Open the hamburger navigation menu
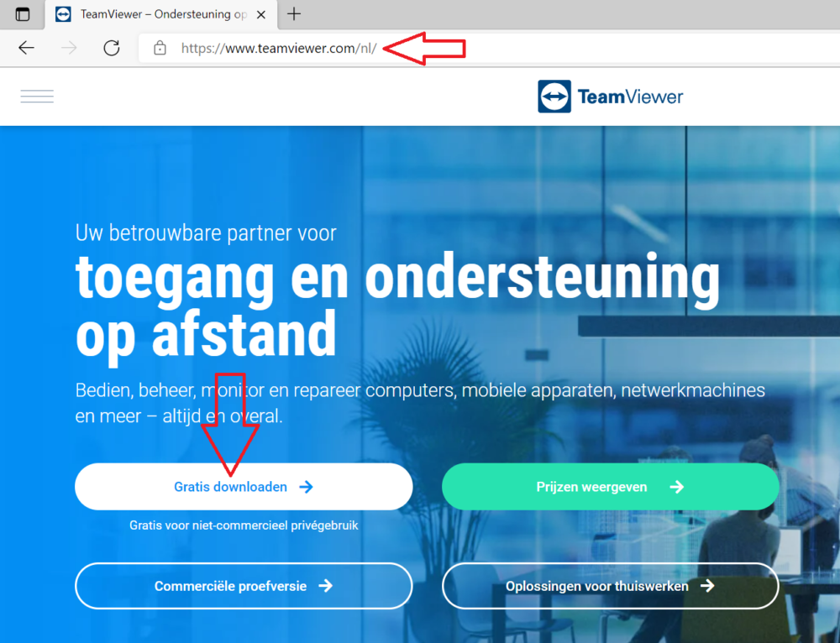 coord(37,97)
